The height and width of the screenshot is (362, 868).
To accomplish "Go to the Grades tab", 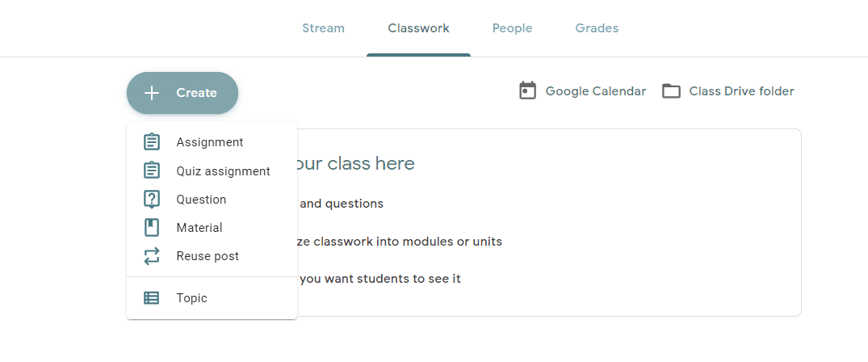I will pyautogui.click(x=597, y=28).
